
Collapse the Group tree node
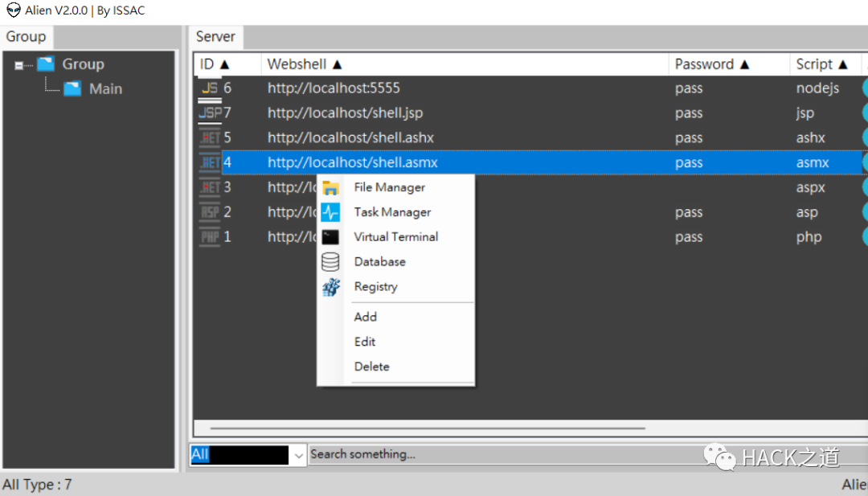coord(18,65)
